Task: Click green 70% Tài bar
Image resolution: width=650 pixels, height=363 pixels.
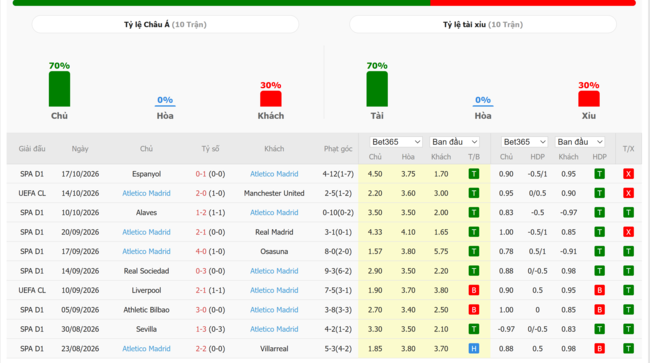Action: click(x=377, y=89)
